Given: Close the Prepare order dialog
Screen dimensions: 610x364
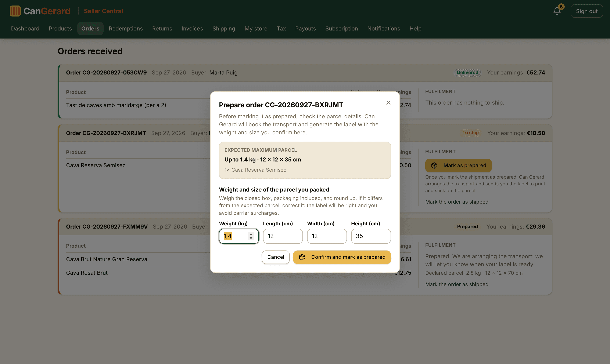Looking at the screenshot, I should tap(388, 103).
